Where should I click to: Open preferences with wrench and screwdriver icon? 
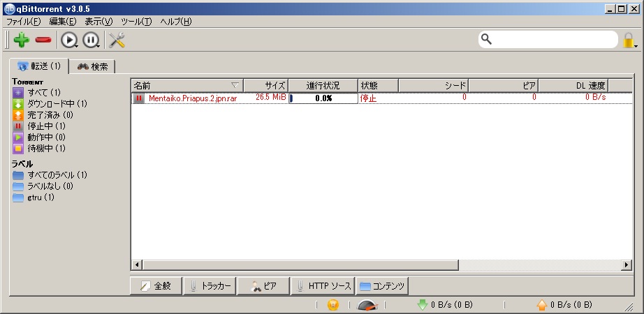pos(117,40)
